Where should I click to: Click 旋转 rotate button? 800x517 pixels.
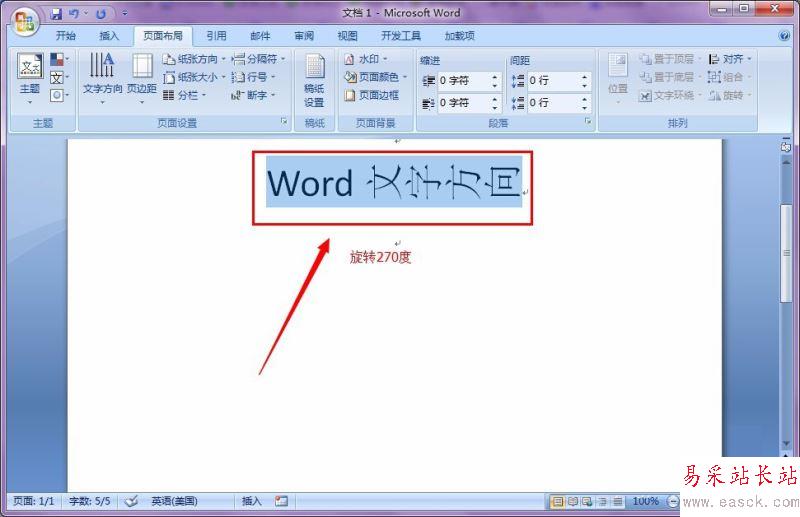(x=730, y=95)
